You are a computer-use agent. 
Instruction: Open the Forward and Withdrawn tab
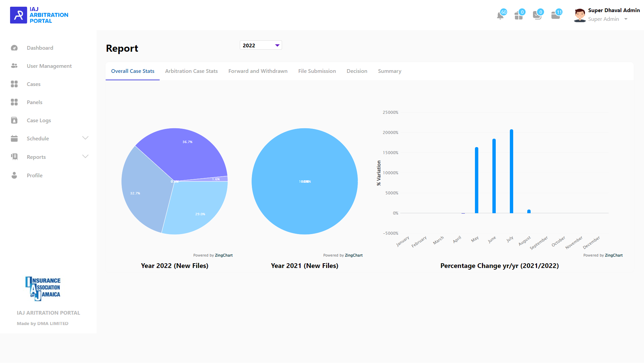point(258,71)
